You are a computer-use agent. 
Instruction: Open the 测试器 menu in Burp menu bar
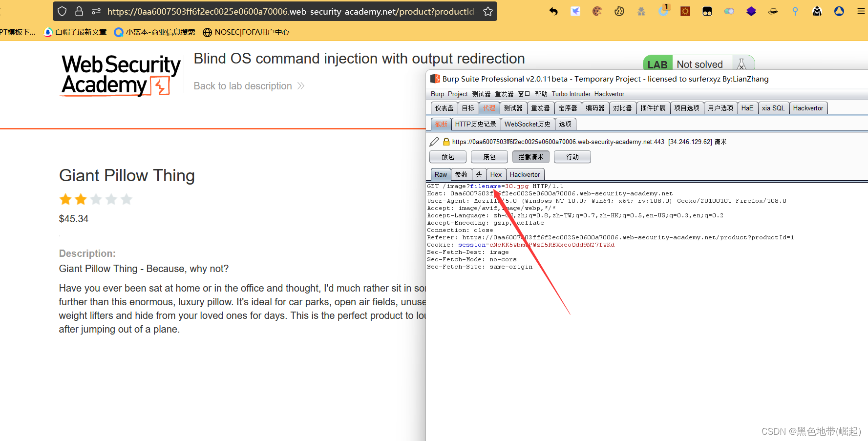[x=481, y=94]
